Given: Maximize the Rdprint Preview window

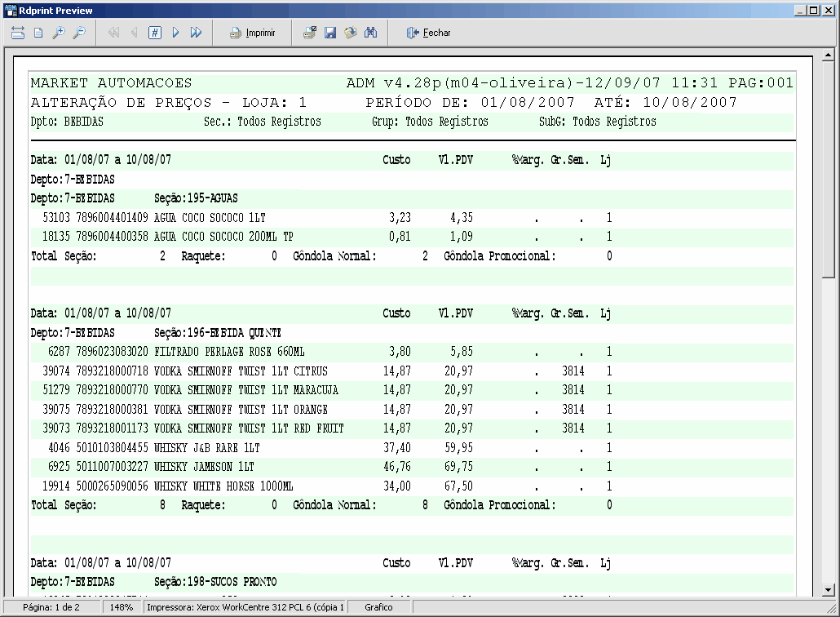Looking at the screenshot, I should [x=814, y=10].
